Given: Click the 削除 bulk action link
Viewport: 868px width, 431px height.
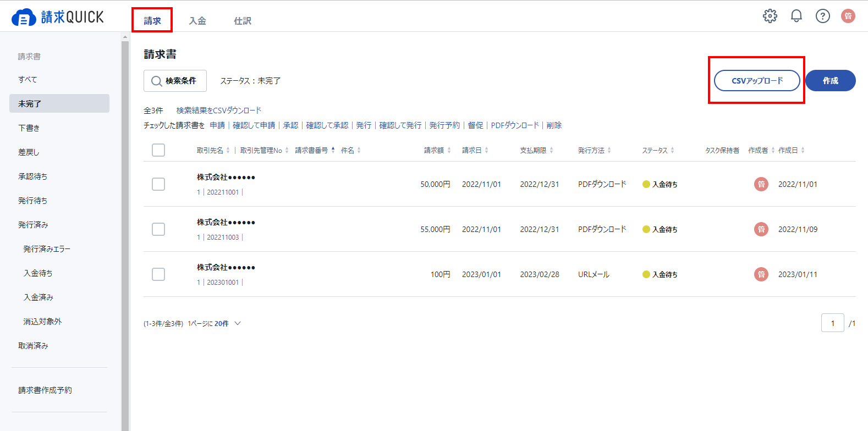Looking at the screenshot, I should coord(554,125).
